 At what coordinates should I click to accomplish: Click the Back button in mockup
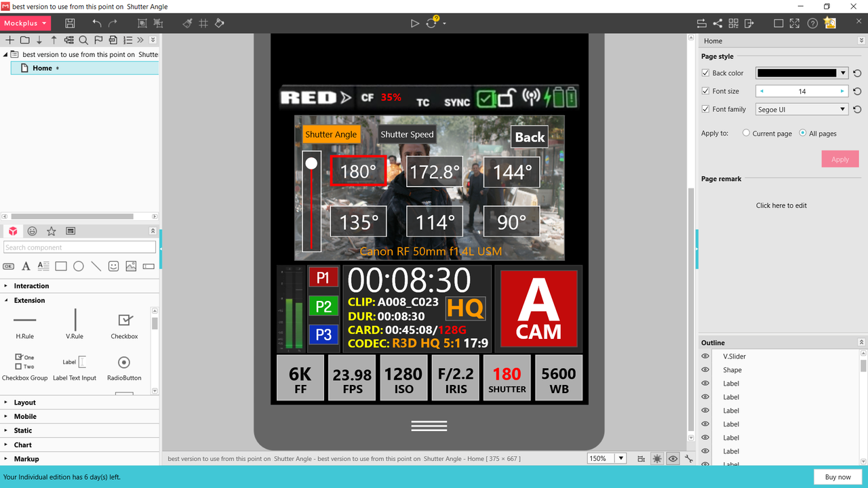(530, 137)
